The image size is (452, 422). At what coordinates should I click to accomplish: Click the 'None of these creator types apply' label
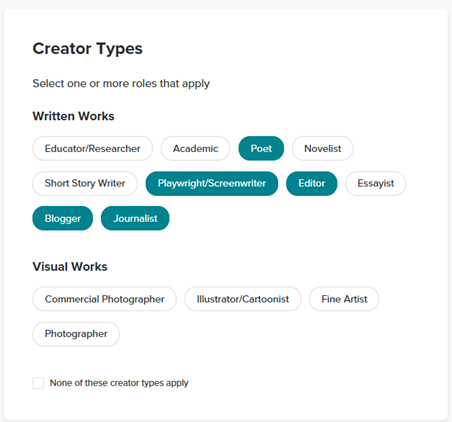[x=119, y=383]
